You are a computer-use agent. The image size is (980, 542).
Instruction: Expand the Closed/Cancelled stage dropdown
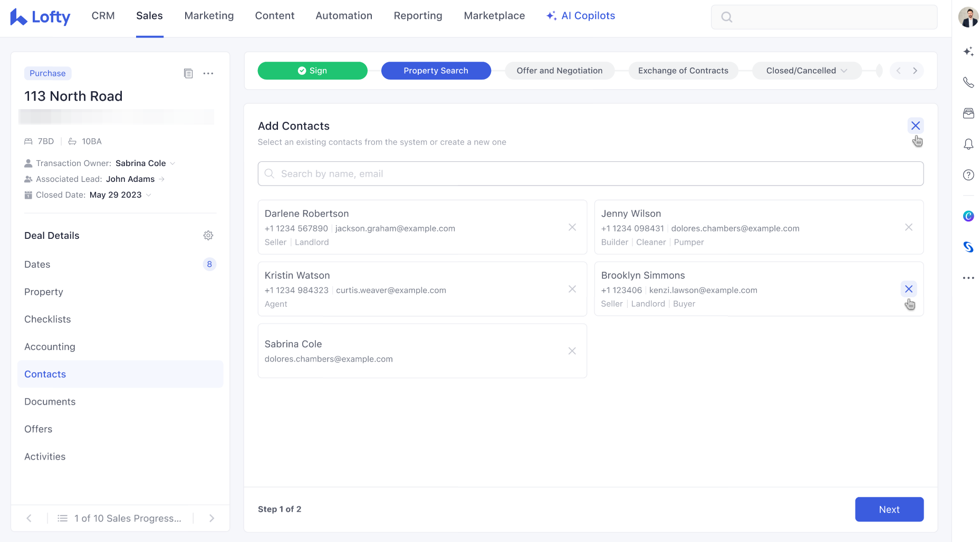pos(844,71)
